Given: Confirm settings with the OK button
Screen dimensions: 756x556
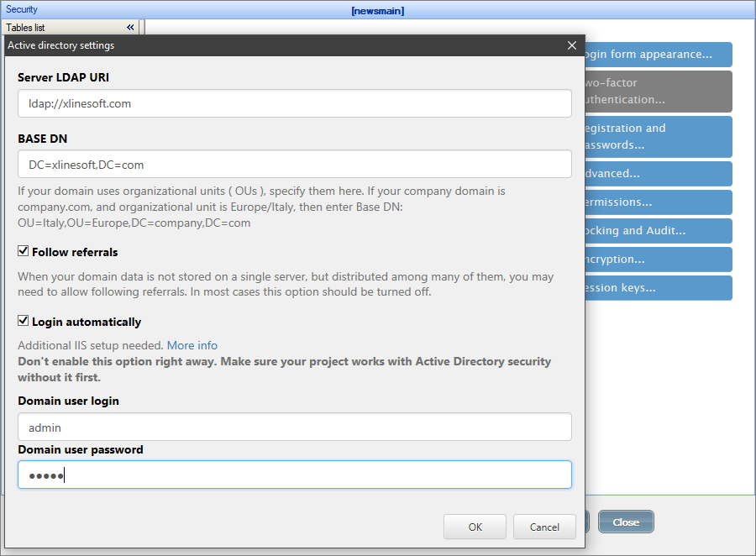Looking at the screenshot, I should pos(475,527).
